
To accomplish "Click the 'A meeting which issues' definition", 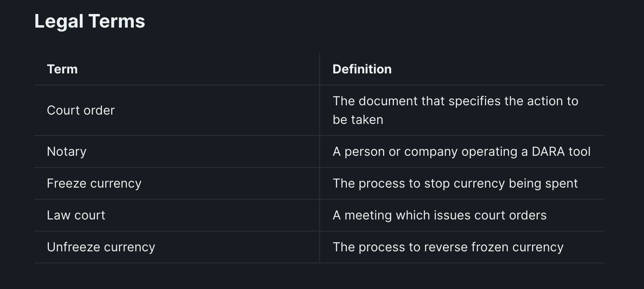I will tap(439, 215).
